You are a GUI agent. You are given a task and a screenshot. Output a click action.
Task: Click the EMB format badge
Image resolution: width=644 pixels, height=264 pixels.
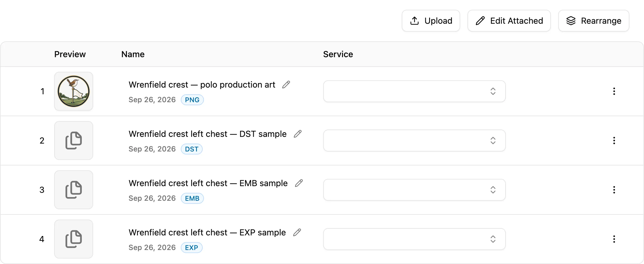pos(192,198)
